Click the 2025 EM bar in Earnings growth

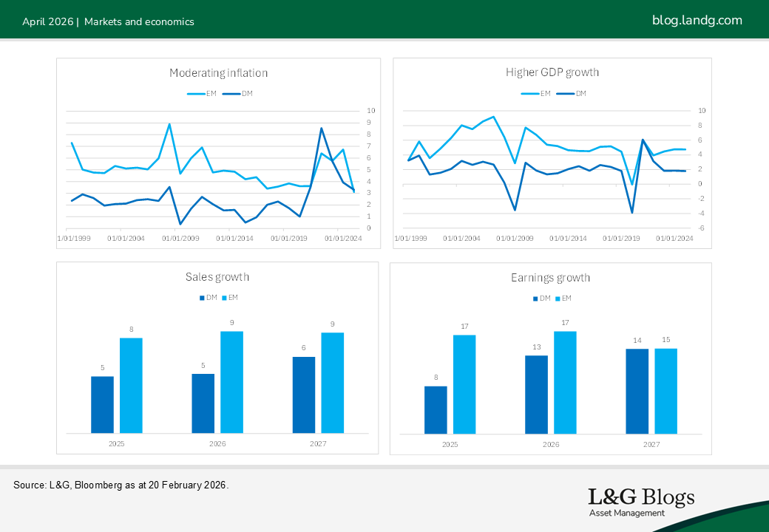pyautogui.click(x=464, y=384)
